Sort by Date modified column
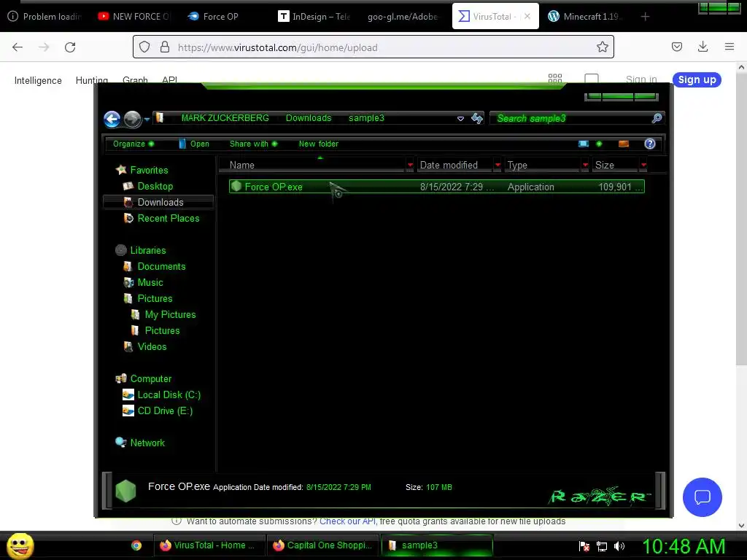This screenshot has height=560, width=747. (455, 166)
